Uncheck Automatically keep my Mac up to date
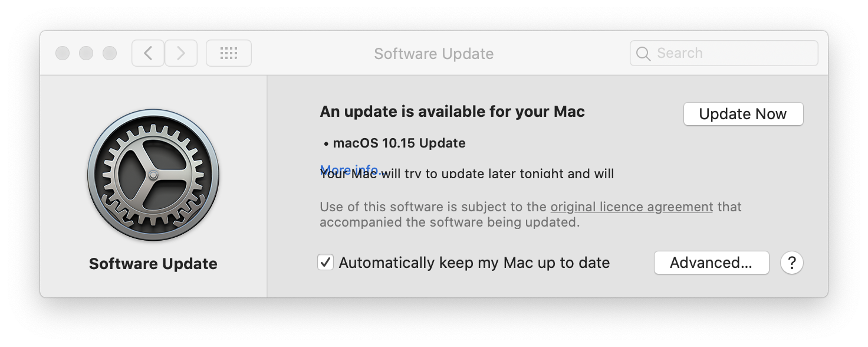This screenshot has height=347, width=868. (x=325, y=263)
